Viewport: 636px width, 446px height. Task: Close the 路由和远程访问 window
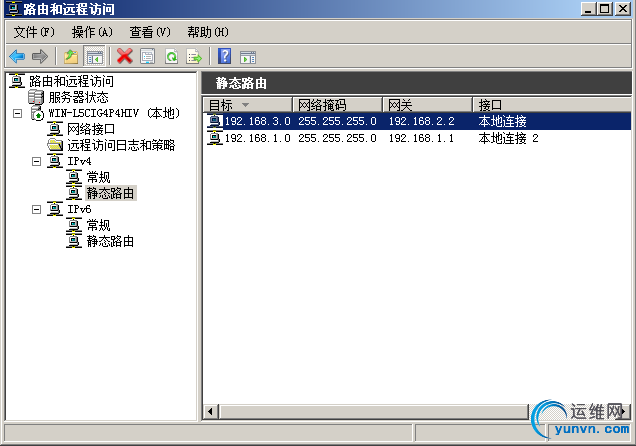click(623, 9)
